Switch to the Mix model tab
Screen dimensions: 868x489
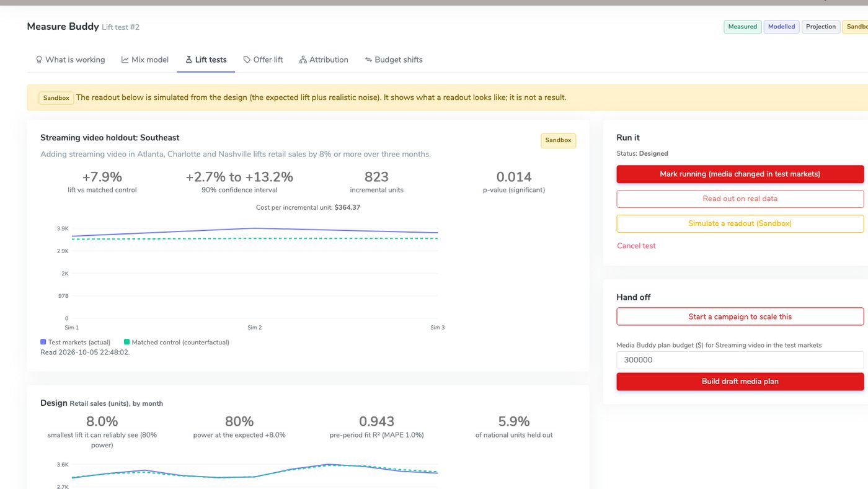click(x=145, y=60)
